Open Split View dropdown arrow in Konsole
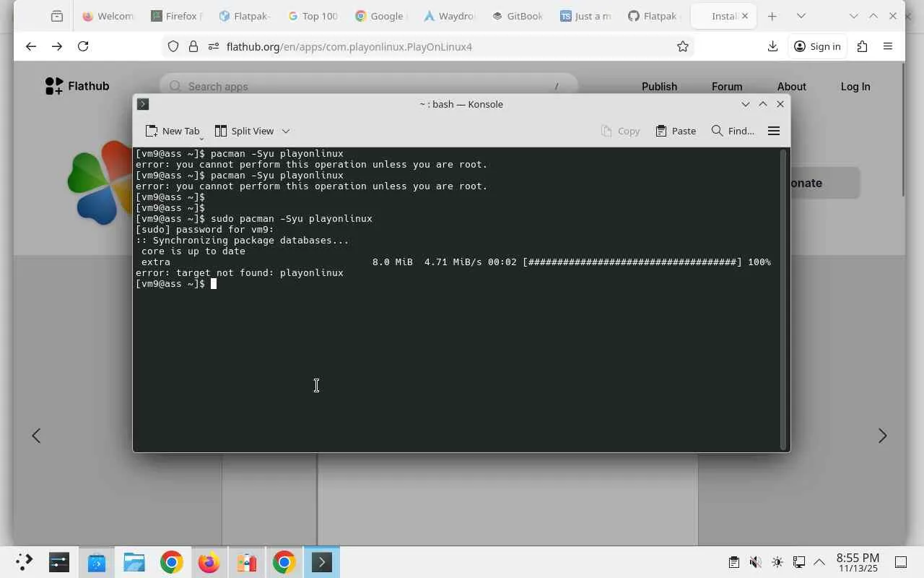This screenshot has height=578, width=924. coord(286,131)
